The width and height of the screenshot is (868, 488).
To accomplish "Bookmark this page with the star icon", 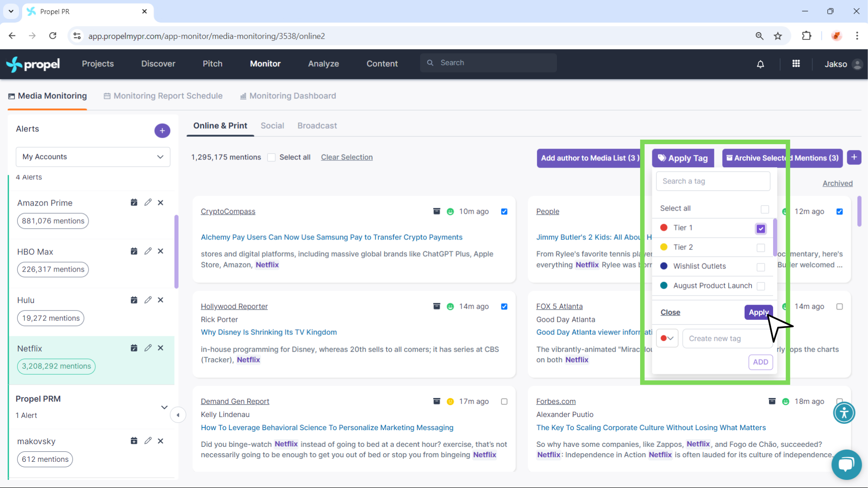I will (x=778, y=36).
